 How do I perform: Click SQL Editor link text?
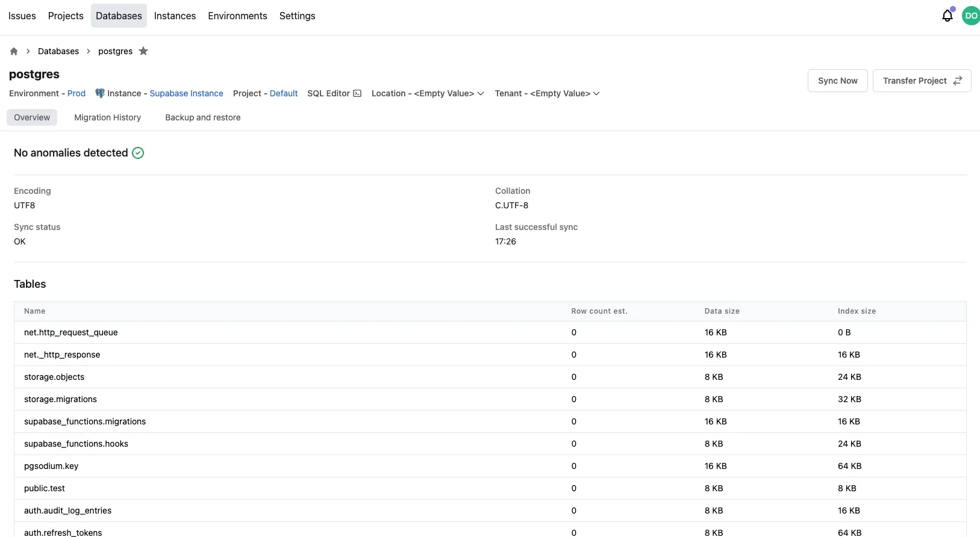[328, 93]
